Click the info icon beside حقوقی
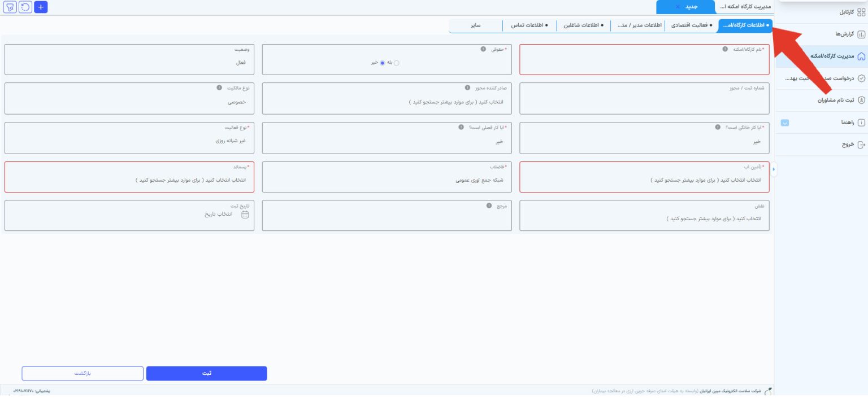The width and height of the screenshot is (868, 398). point(483,49)
